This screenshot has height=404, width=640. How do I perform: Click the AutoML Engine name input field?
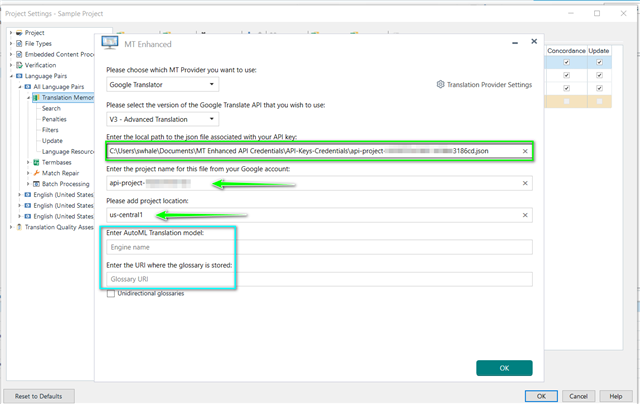[319, 247]
